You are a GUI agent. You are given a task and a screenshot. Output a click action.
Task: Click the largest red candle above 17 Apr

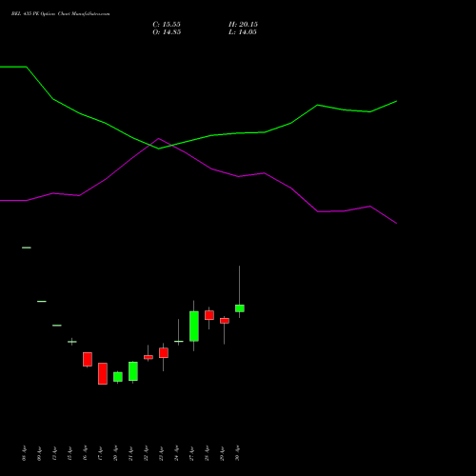coord(103,373)
